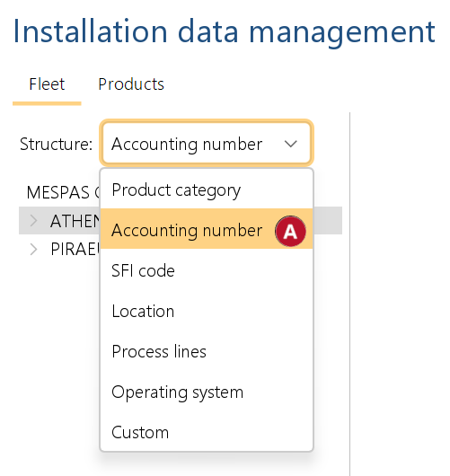Viewport: 450px width, 476px height.
Task: Select Location in the dropdown list
Action: (207, 311)
